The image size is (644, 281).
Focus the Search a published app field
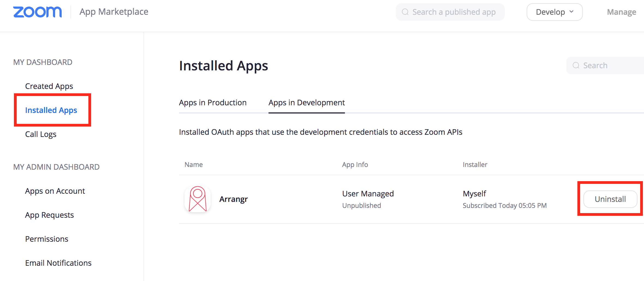(450, 12)
